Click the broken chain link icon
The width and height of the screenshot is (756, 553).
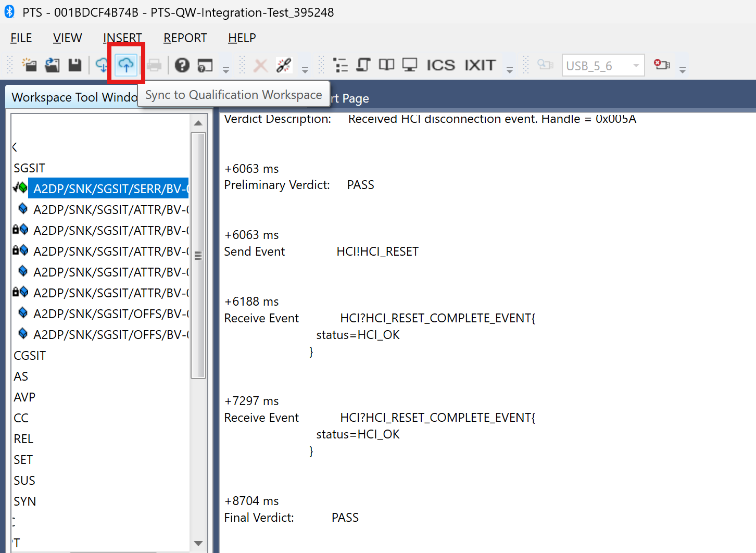click(284, 65)
